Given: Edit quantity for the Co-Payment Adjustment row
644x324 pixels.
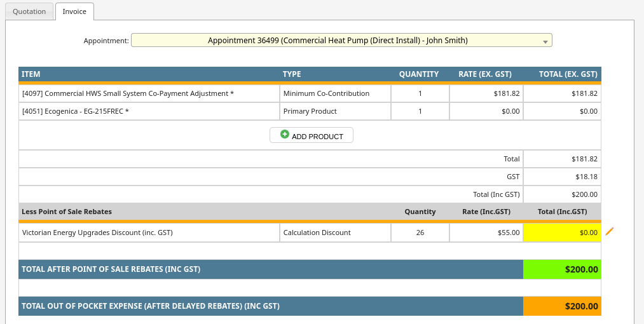Looking at the screenshot, I should tap(420, 93).
